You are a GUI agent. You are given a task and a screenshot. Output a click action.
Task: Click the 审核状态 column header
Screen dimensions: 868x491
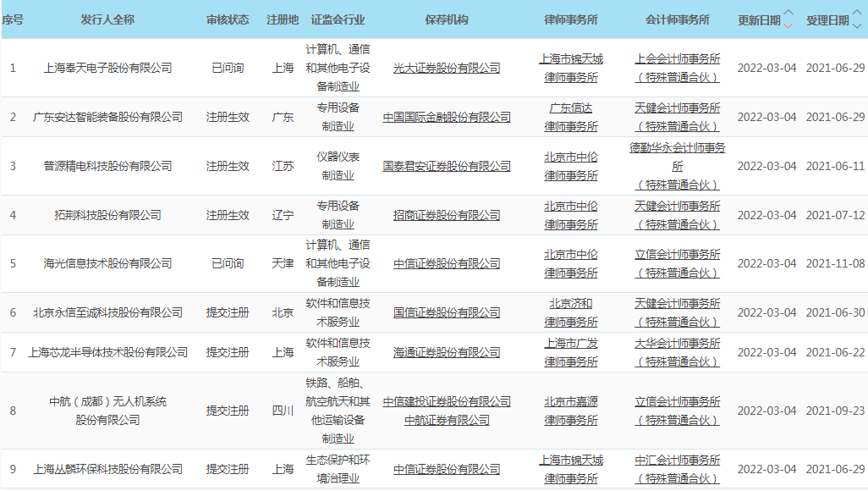coord(228,19)
